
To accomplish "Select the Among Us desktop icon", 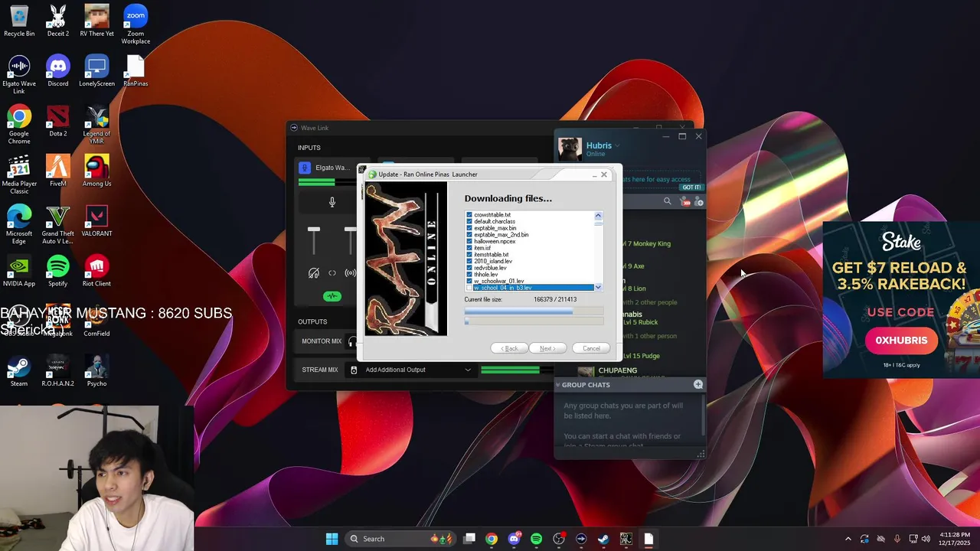I will (x=96, y=171).
